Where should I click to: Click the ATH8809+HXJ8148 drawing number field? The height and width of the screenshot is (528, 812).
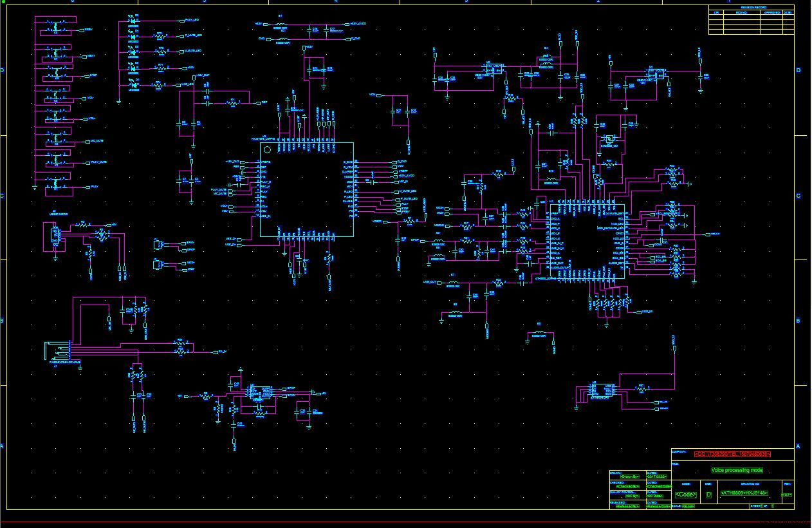[x=744, y=494]
